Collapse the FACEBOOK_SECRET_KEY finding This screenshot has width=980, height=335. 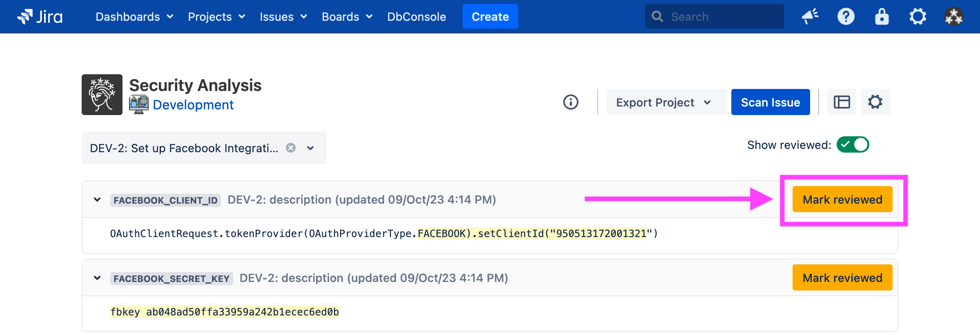pos(97,278)
